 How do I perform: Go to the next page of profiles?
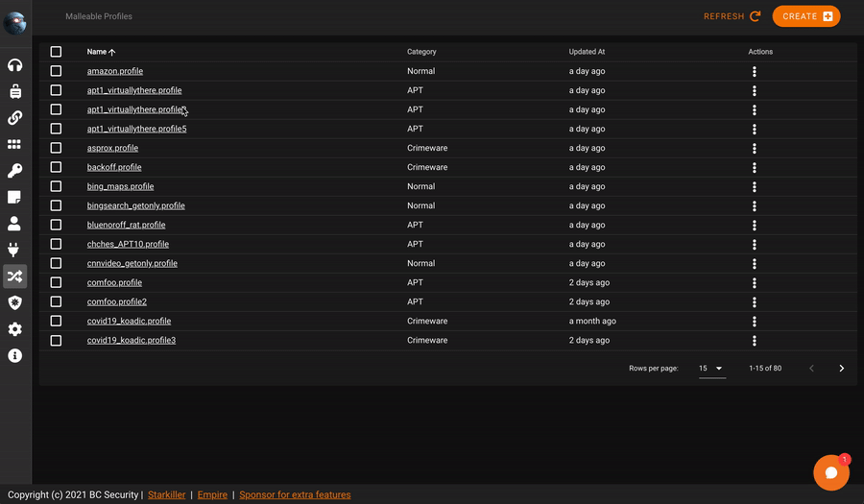click(x=841, y=369)
